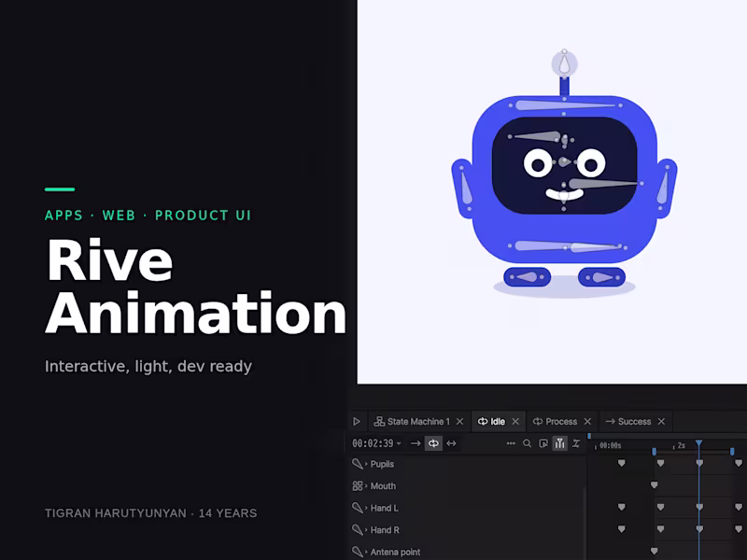Toggle loop playback mode
The image size is (747, 560).
point(433,443)
